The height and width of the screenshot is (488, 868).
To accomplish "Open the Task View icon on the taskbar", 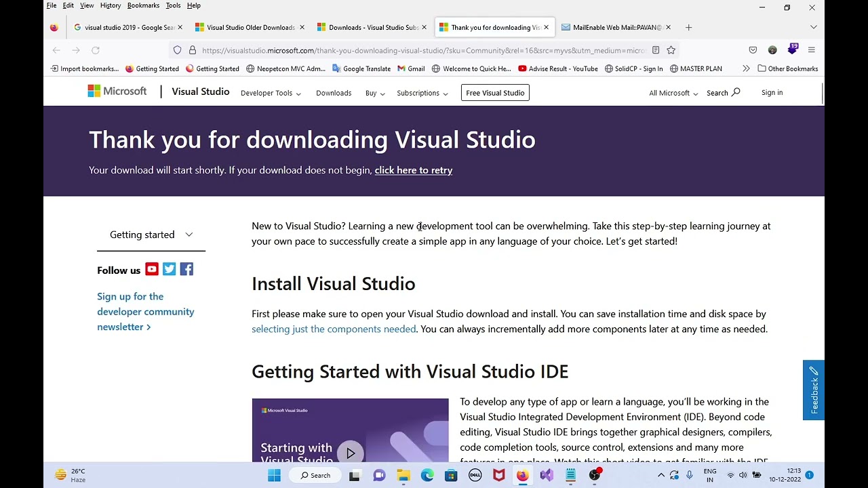I will (x=354, y=475).
